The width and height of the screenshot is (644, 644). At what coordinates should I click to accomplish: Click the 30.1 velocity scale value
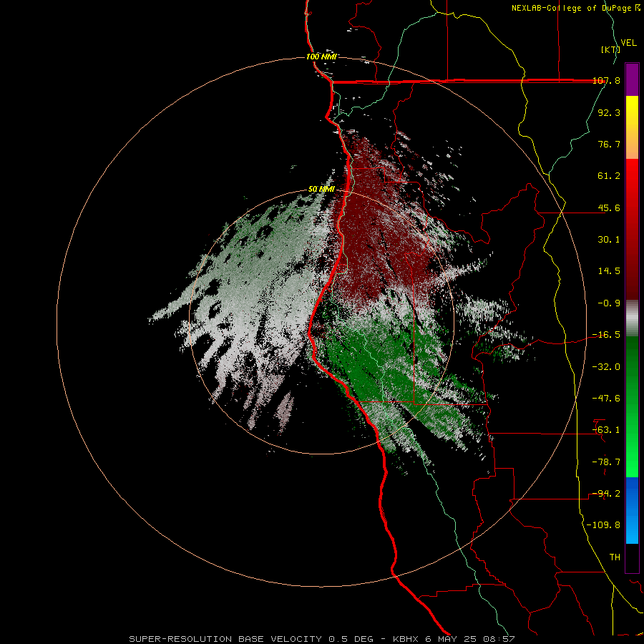coord(609,240)
